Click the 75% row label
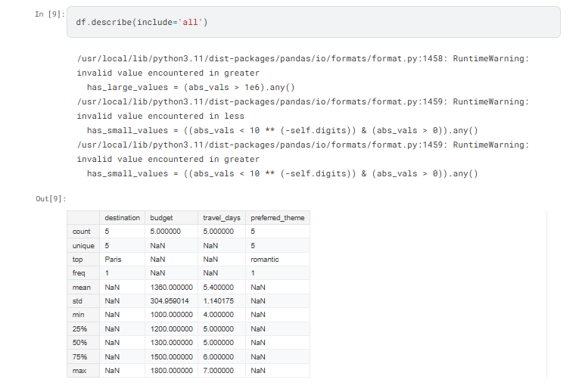The image size is (582, 392). point(79,356)
